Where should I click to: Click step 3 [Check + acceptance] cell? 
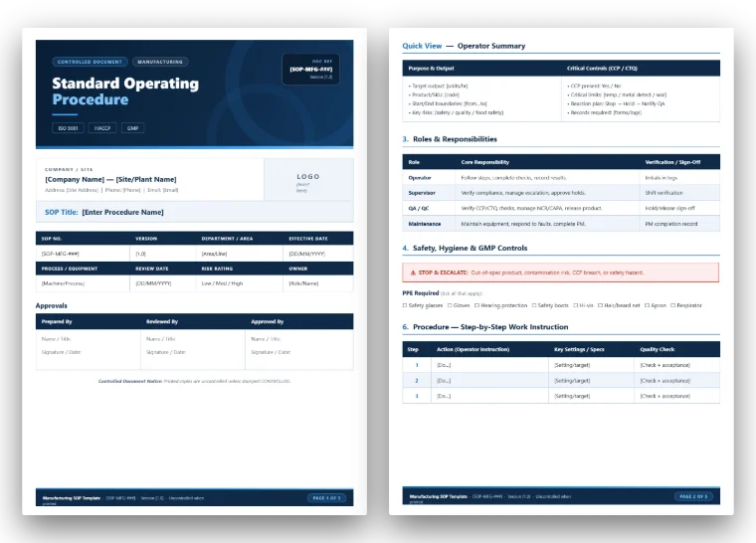tap(677, 397)
